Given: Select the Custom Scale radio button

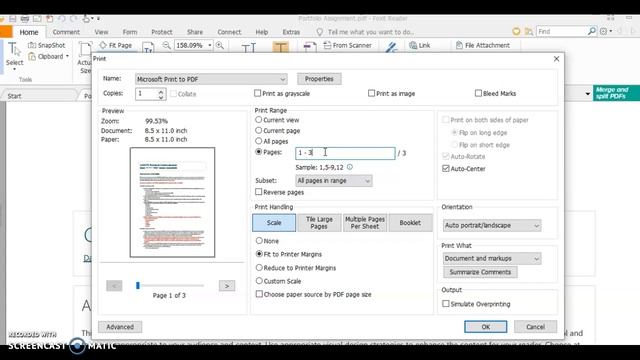Looking at the screenshot, I should pyautogui.click(x=259, y=281).
